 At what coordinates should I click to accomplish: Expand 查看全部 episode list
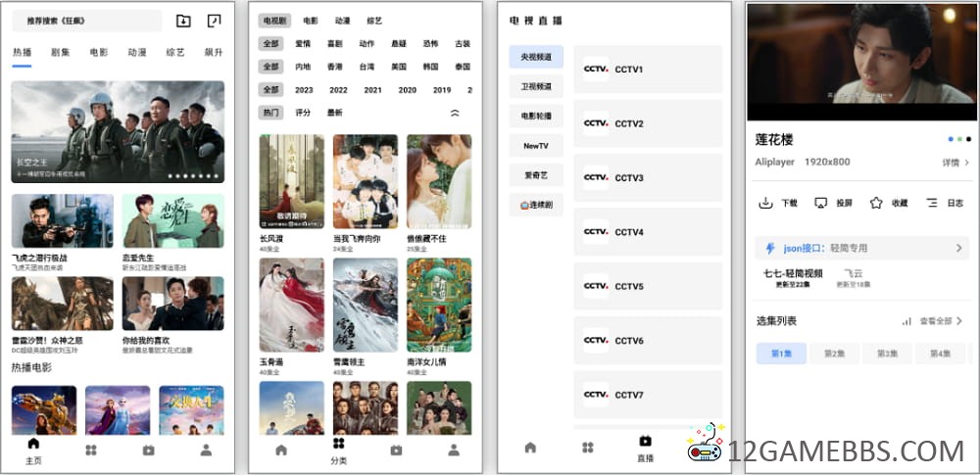(941, 321)
